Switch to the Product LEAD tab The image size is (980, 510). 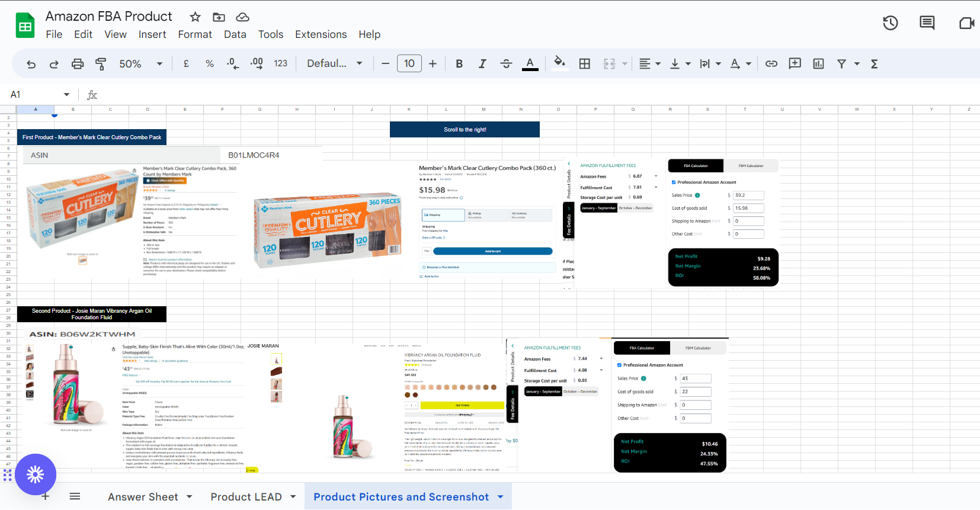point(246,497)
